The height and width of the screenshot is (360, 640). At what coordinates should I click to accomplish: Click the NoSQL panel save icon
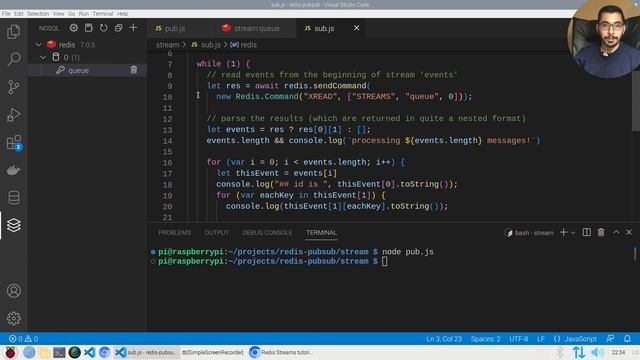(x=89, y=28)
